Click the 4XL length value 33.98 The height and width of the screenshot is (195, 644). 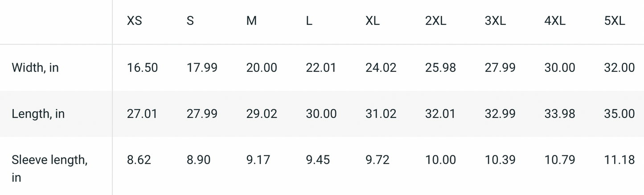[559, 114]
